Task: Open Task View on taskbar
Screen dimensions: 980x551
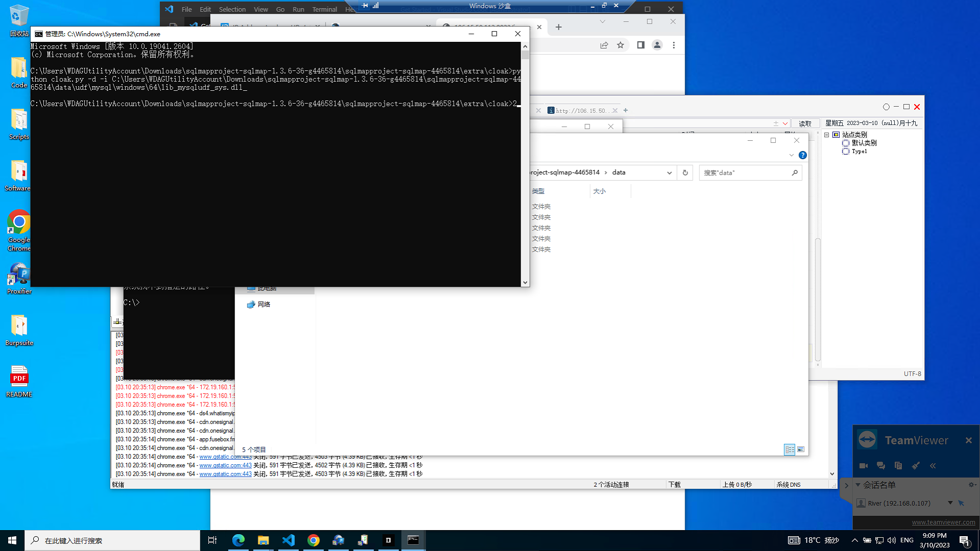Action: pos(212,540)
